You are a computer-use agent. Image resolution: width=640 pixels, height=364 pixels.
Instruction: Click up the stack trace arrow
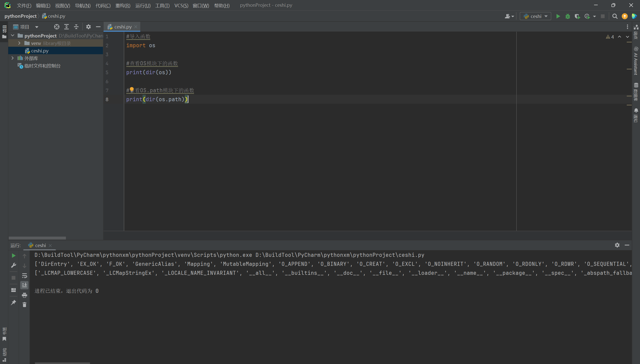(24, 256)
